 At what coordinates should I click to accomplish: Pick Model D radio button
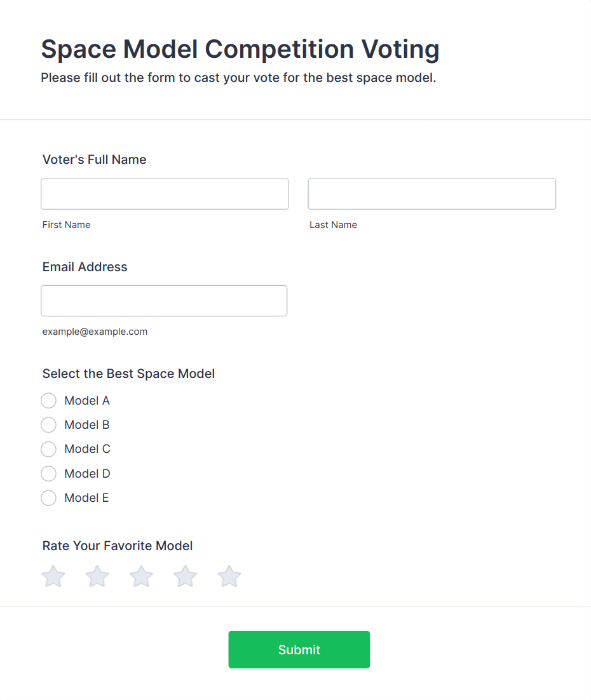point(49,474)
